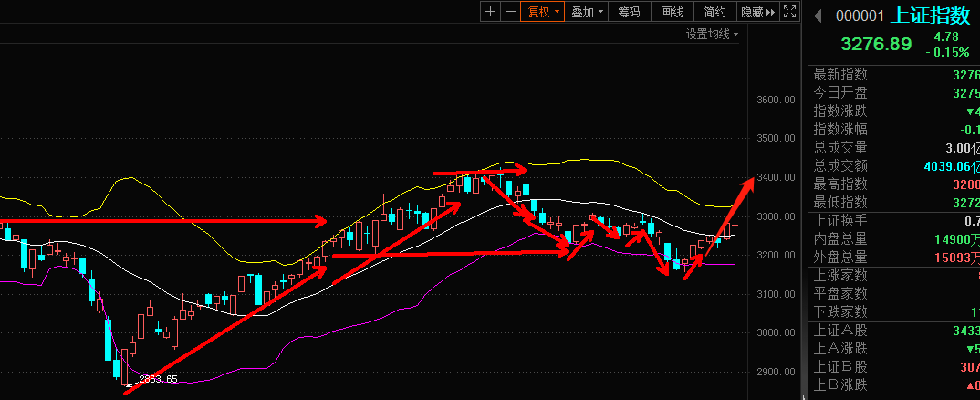Click the plus zoom-in icon
Viewport: 980px width, 400px height.
(x=490, y=12)
